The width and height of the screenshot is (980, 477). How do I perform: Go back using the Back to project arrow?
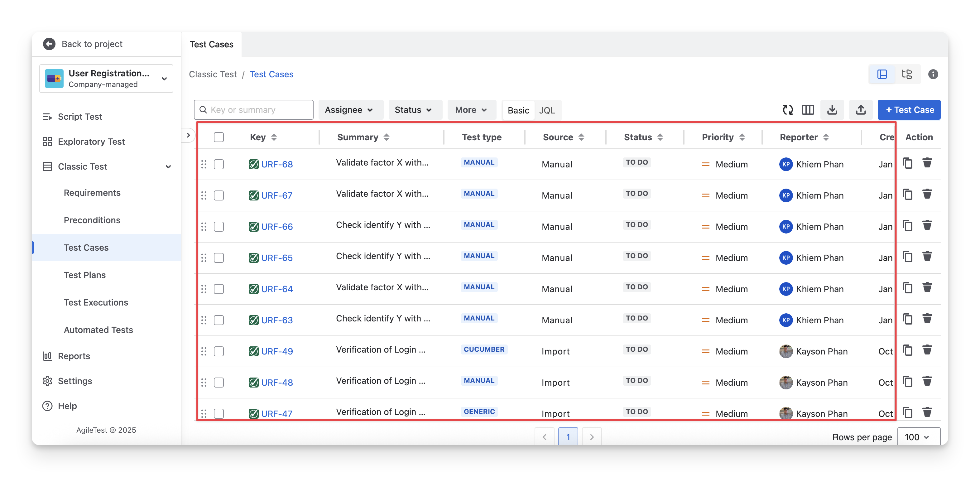tap(49, 44)
